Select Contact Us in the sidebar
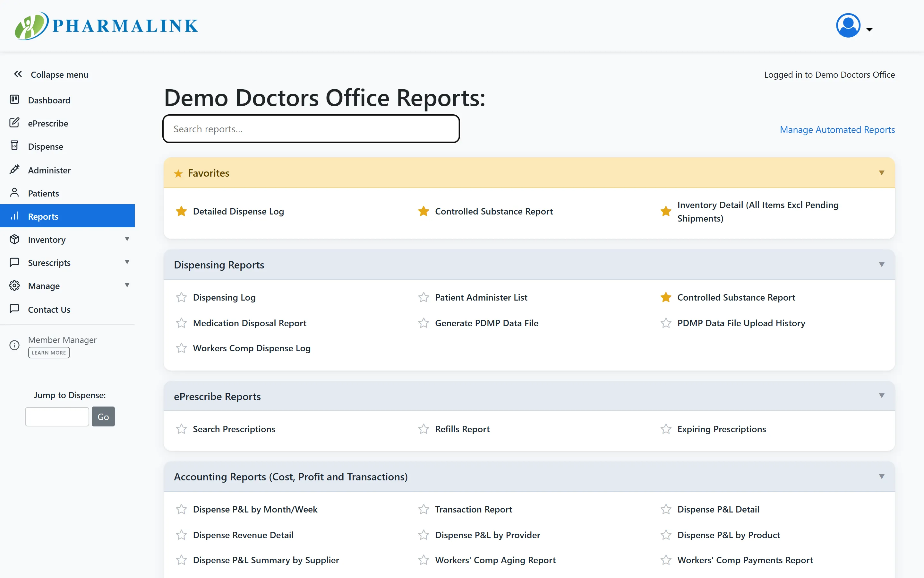Viewport: 924px width, 578px height. (x=49, y=310)
